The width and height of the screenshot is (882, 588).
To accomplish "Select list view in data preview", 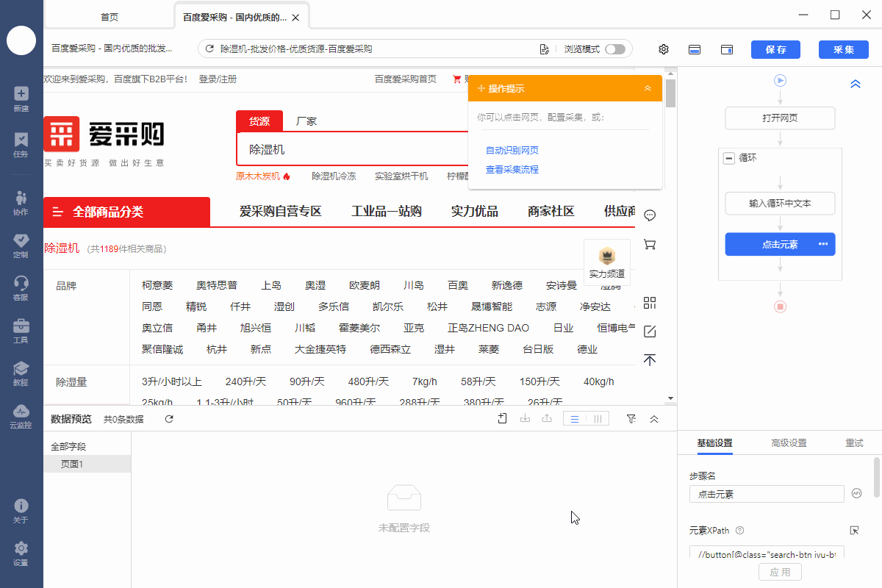I will pyautogui.click(x=575, y=419).
